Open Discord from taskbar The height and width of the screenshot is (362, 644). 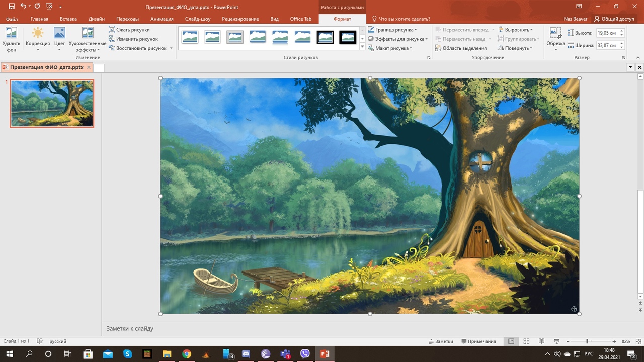click(246, 354)
